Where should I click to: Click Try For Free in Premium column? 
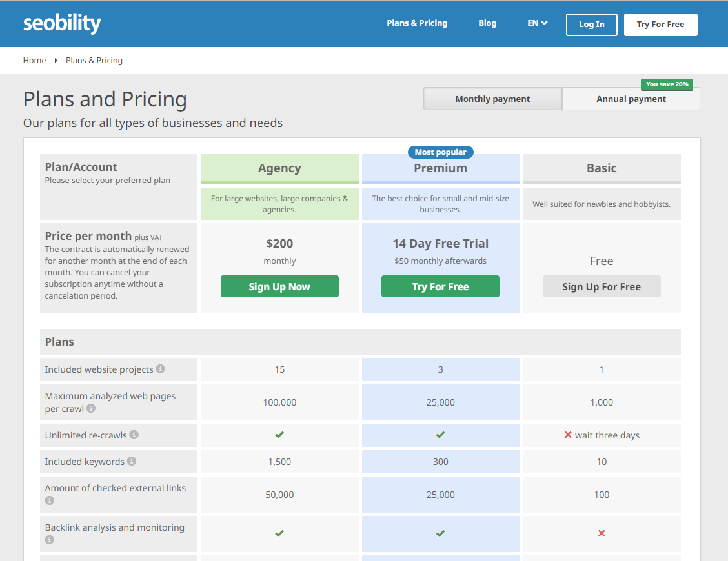(x=440, y=286)
